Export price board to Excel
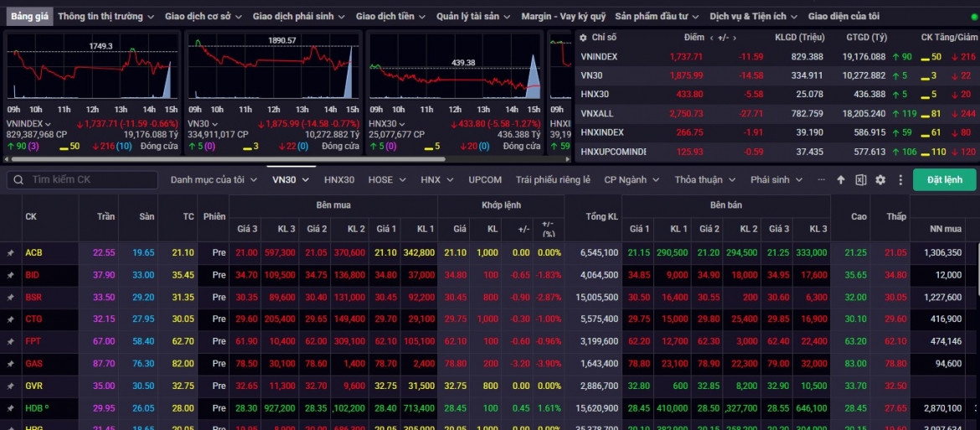980x430 pixels. click(x=860, y=180)
